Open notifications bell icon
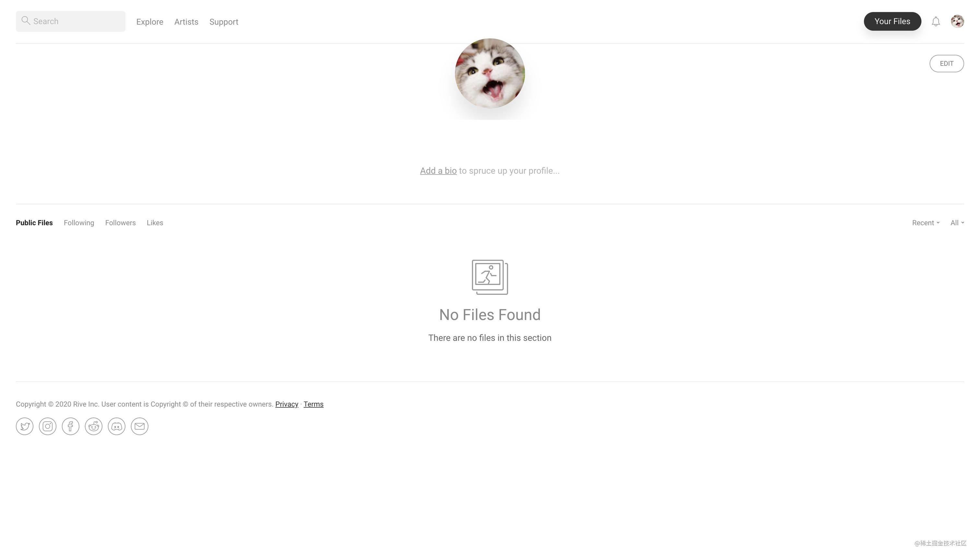The height and width of the screenshot is (560, 980). tap(936, 21)
